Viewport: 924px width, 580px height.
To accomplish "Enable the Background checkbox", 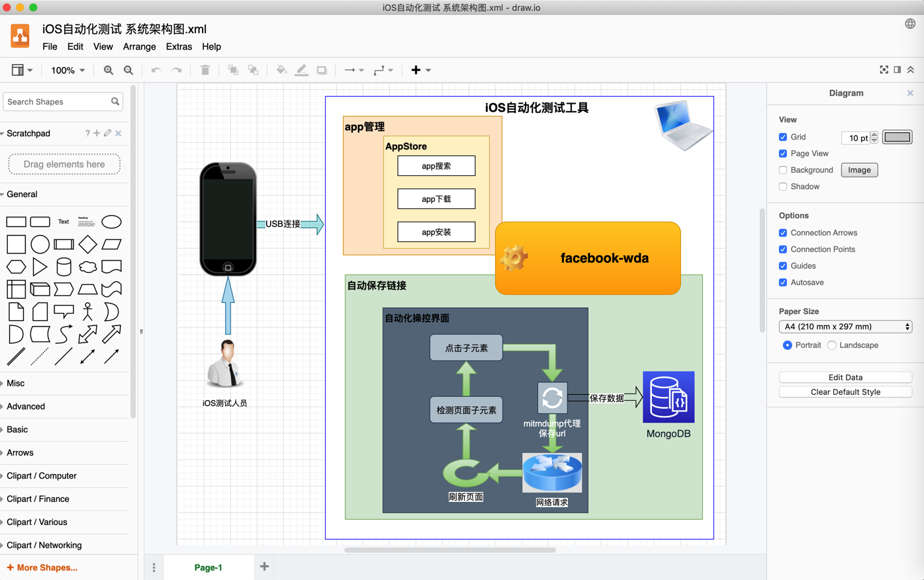I will 783,170.
